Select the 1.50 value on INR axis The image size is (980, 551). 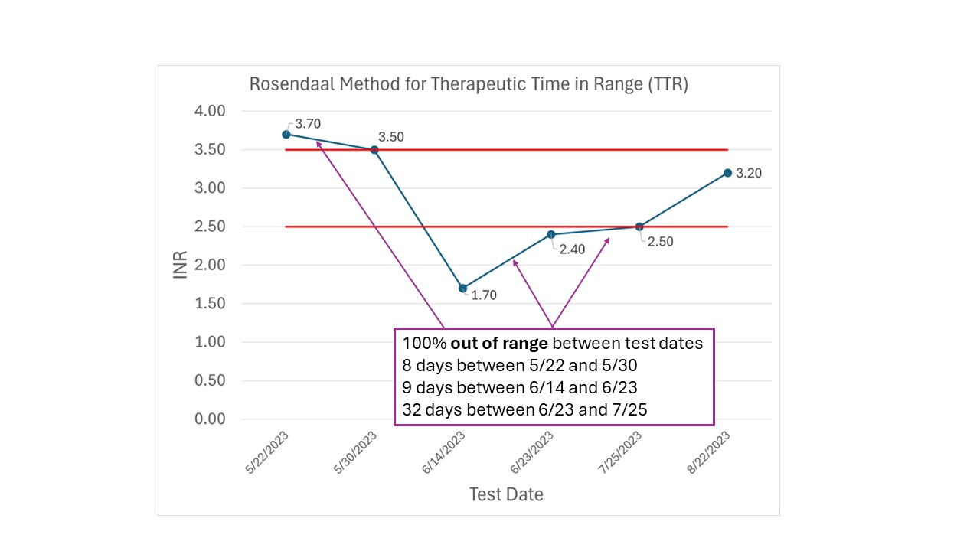207,304
